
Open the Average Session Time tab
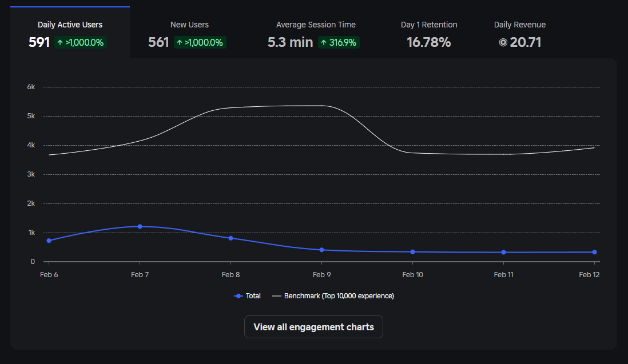click(x=315, y=33)
